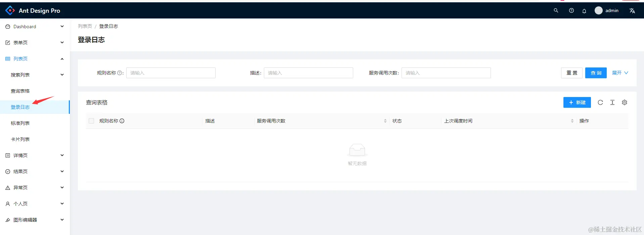
Task: Expand the 异常页 menu chevron
Action: pos(62,188)
